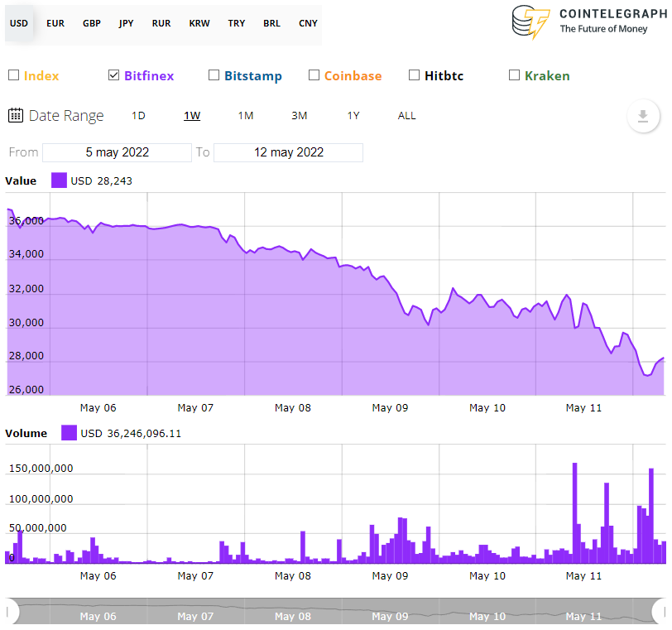Check the Coinbase exchange box
Screen dimensions: 672x630
tap(314, 75)
